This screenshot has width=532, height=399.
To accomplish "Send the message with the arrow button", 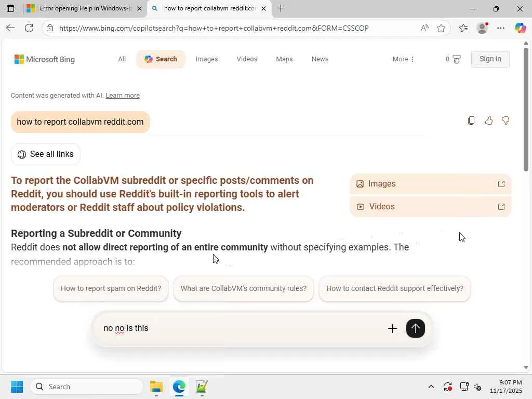I will click(x=415, y=328).
